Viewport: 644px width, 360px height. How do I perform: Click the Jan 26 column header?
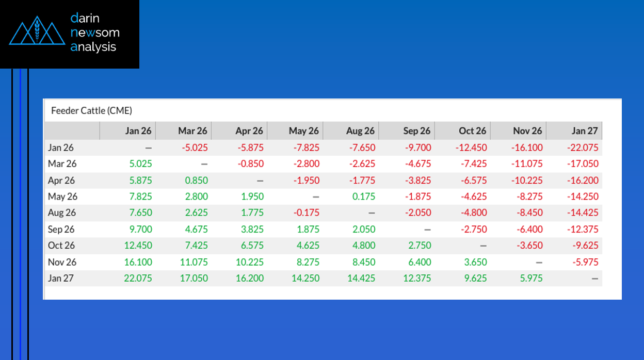tap(138, 131)
